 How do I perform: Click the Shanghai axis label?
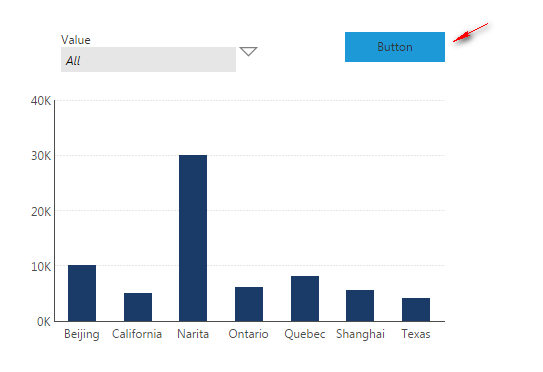coord(360,334)
